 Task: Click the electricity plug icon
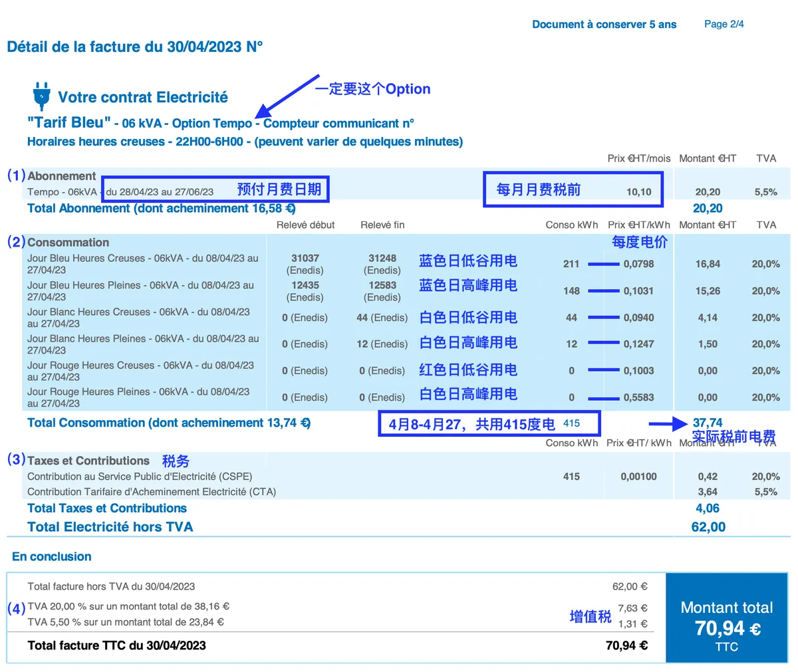click(x=41, y=96)
